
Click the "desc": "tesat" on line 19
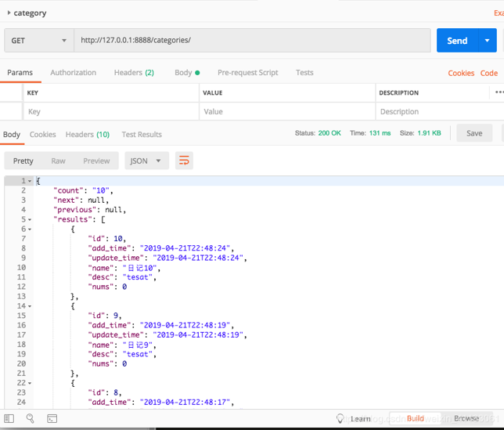tap(122, 355)
